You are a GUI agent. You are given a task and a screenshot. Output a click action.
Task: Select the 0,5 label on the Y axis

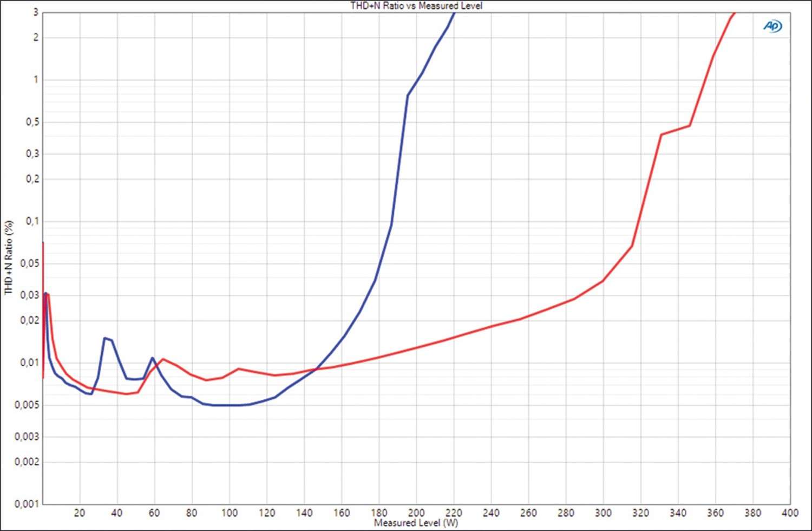32,122
